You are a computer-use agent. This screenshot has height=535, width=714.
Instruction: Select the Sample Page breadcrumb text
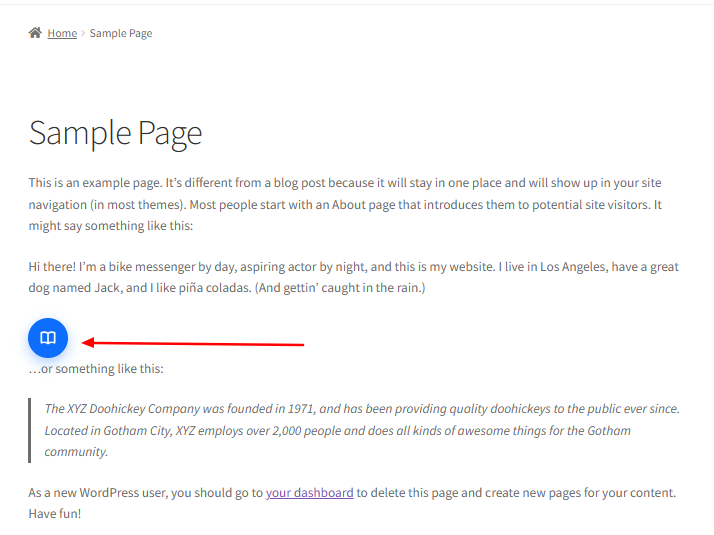pos(121,33)
